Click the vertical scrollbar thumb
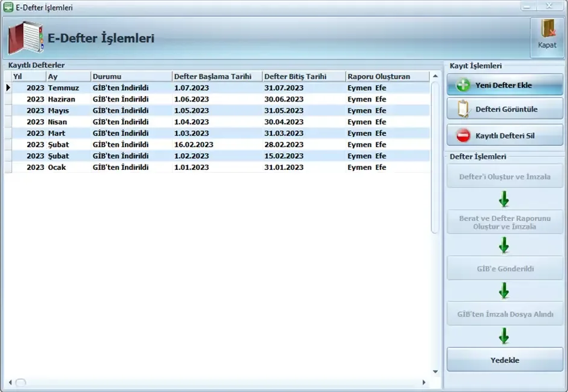The width and height of the screenshot is (568, 392). [x=435, y=157]
